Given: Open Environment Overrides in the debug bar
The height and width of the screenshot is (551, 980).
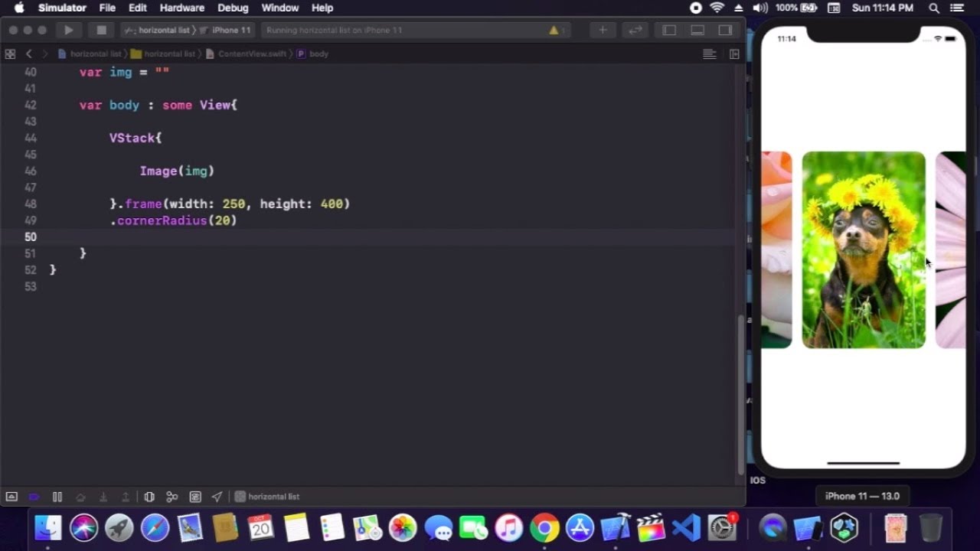Looking at the screenshot, I should click(x=195, y=497).
